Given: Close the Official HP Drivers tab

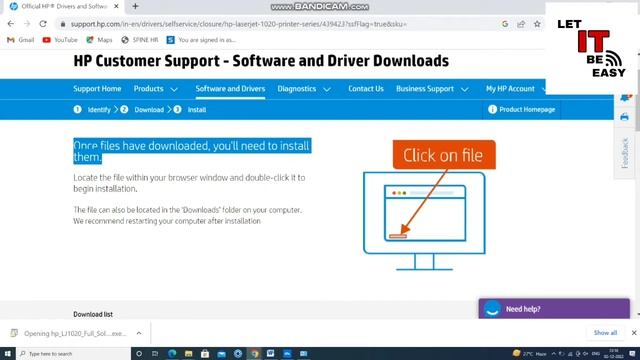Looking at the screenshot, I should (x=116, y=6).
